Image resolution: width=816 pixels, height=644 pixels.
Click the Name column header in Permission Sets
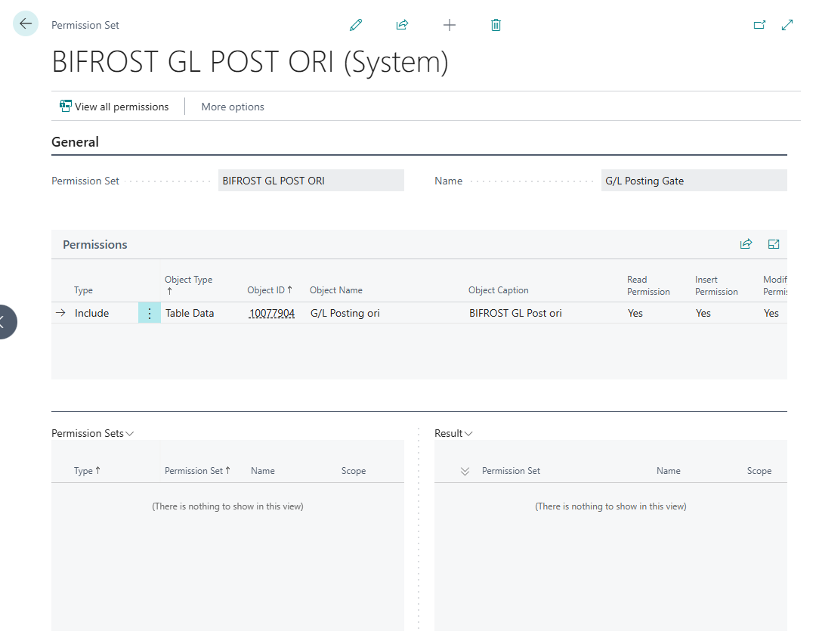pyautogui.click(x=263, y=471)
